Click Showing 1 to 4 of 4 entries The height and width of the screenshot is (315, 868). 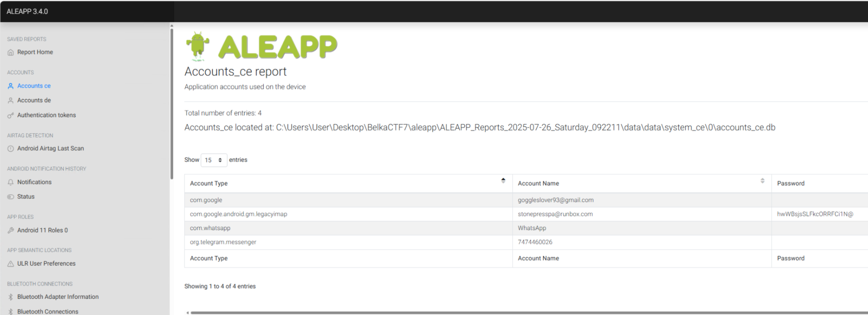pyautogui.click(x=220, y=286)
